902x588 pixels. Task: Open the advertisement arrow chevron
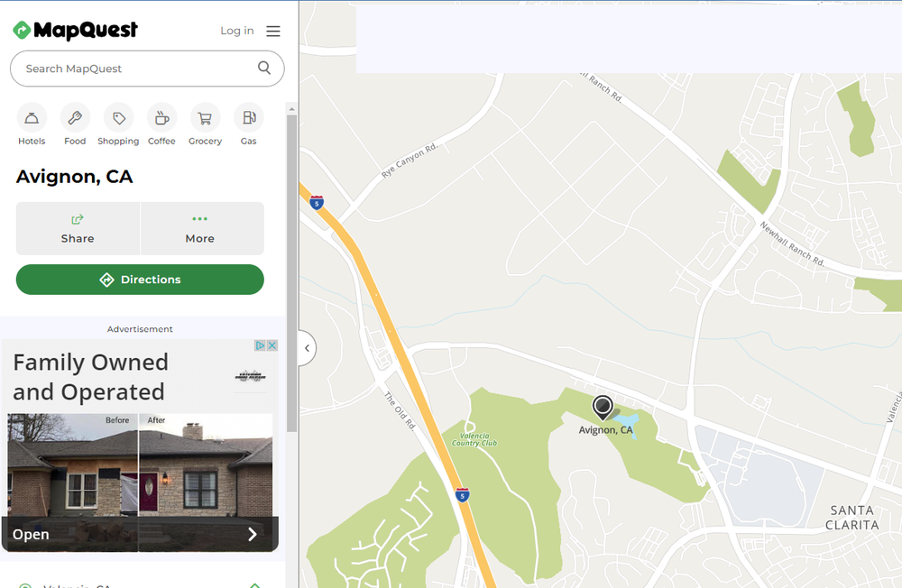tap(253, 534)
